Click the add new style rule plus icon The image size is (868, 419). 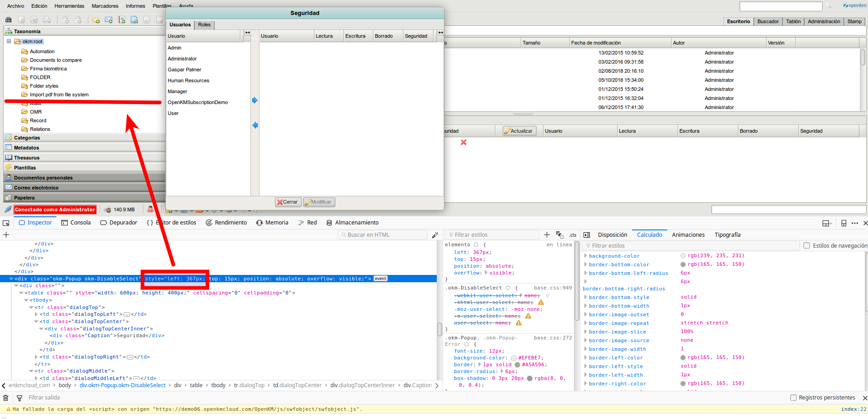click(547, 235)
